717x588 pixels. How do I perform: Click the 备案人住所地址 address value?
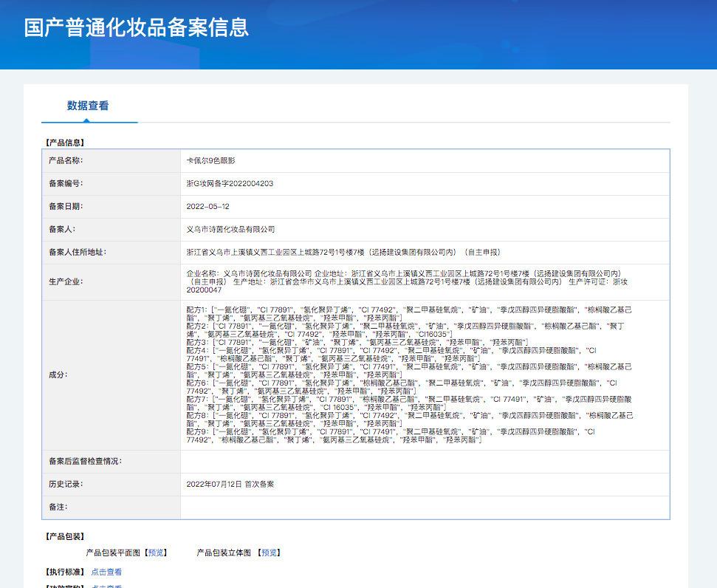(343, 252)
